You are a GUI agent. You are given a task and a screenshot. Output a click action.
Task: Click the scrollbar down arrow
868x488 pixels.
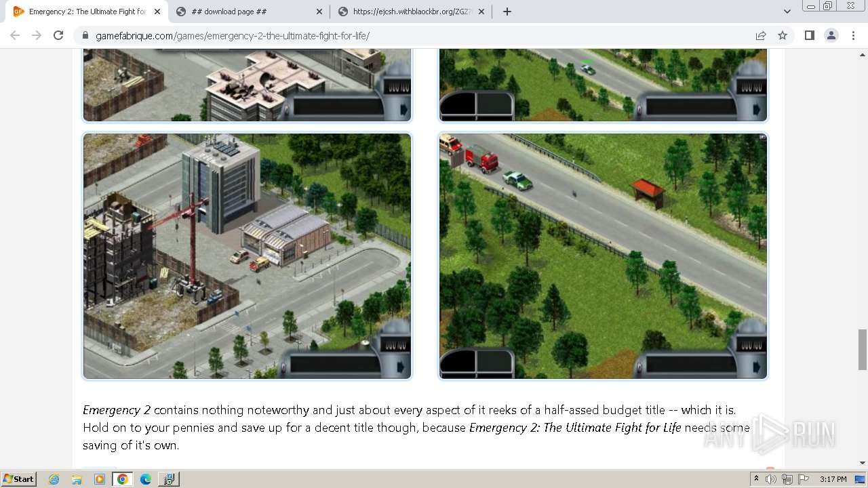[863, 464]
